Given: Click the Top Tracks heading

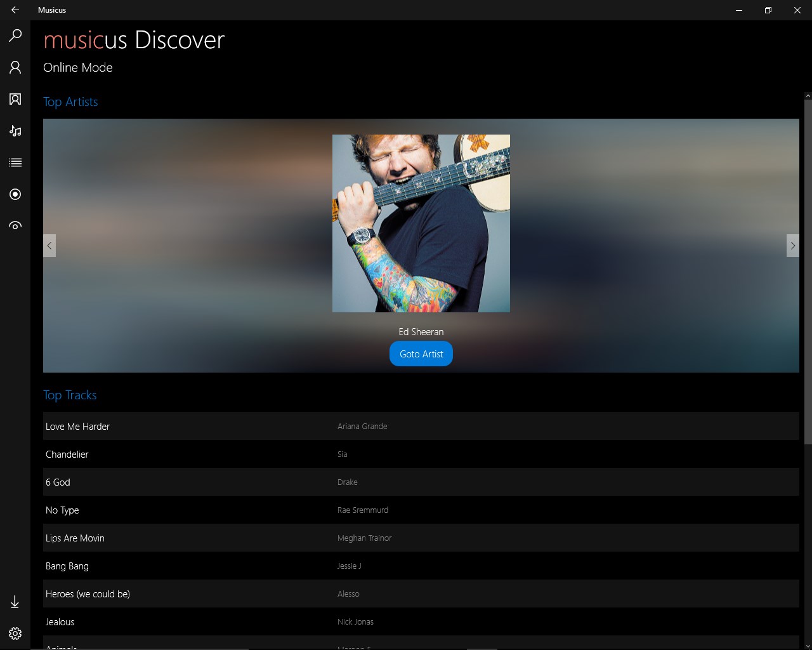Looking at the screenshot, I should pos(70,395).
